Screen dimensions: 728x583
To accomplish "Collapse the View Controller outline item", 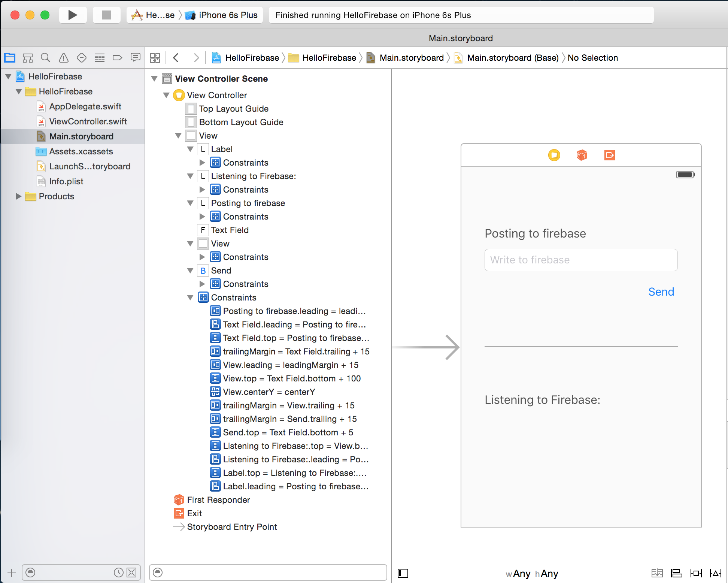I will pyautogui.click(x=166, y=95).
